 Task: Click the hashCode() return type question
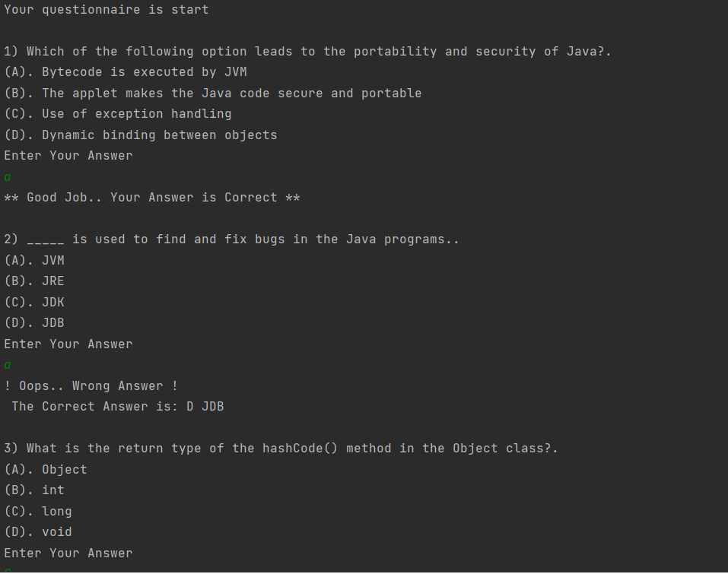(281, 449)
